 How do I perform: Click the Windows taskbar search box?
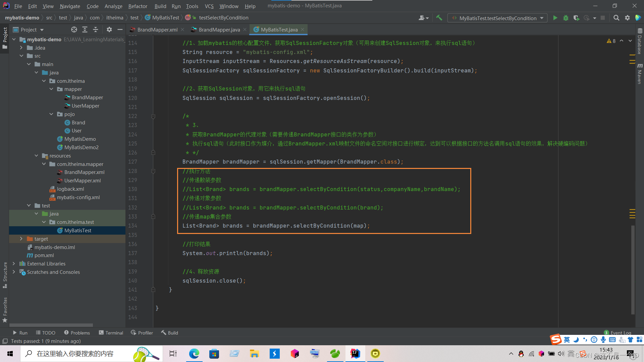91,354
